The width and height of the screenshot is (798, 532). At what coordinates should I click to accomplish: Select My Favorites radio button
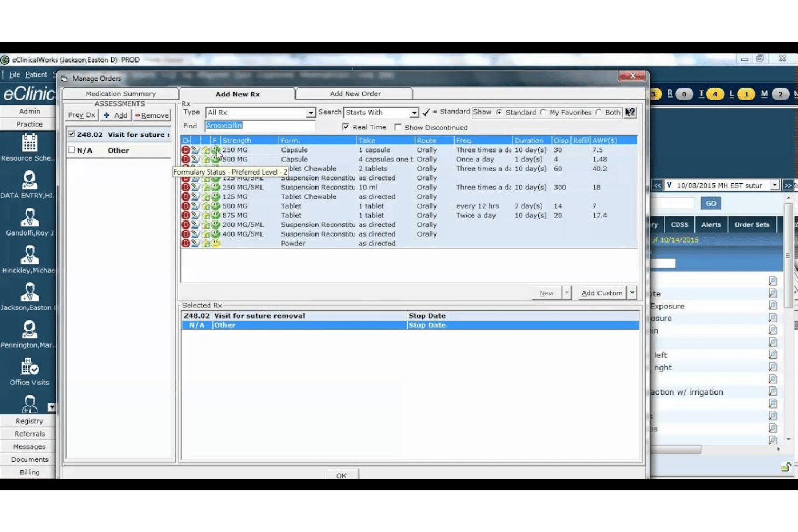pos(543,112)
